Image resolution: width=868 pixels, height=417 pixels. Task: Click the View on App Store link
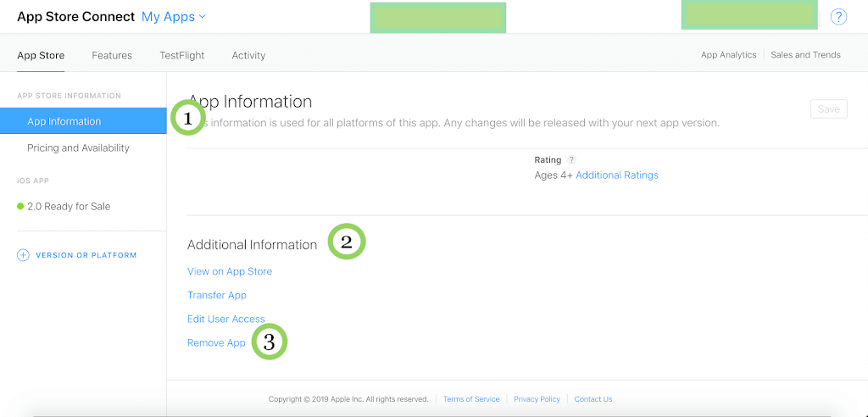coord(230,271)
